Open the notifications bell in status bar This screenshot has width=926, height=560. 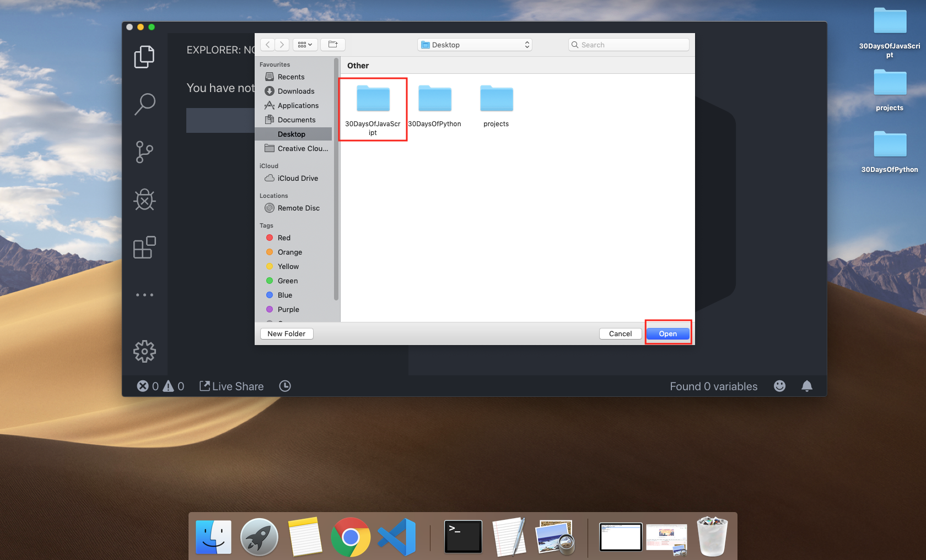(806, 386)
